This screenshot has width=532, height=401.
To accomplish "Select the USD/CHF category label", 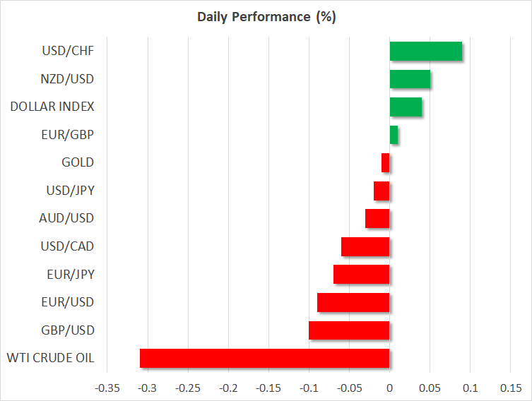I will [x=69, y=51].
